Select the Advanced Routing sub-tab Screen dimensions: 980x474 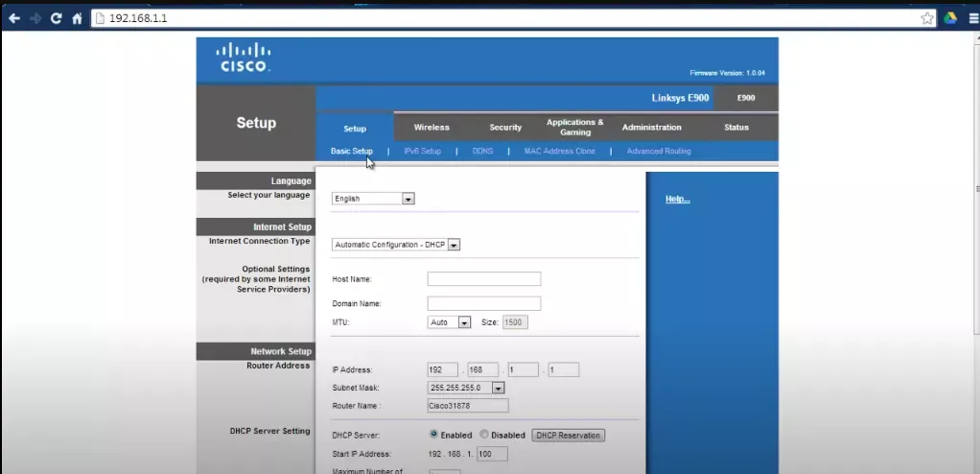coord(659,152)
